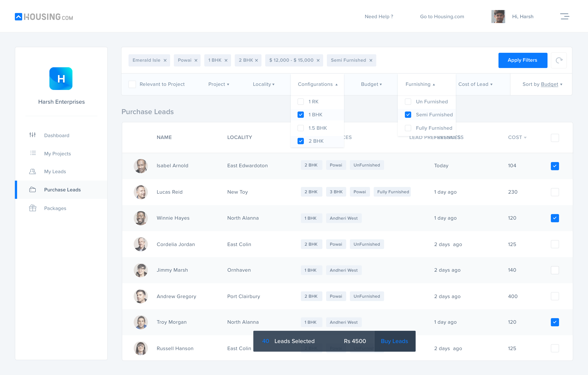
Task: Remove the Semi Furnished filter tag
Action: pyautogui.click(x=371, y=60)
